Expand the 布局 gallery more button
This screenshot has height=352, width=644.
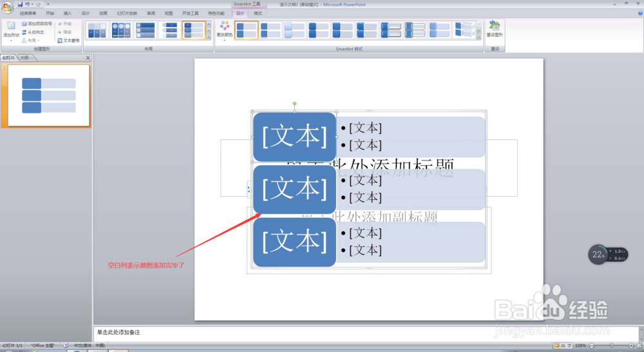click(x=209, y=37)
